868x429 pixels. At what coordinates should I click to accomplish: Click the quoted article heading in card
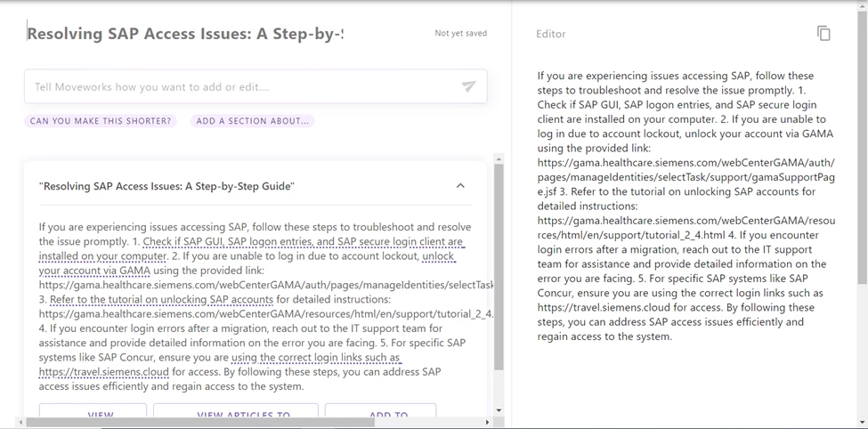tap(166, 186)
